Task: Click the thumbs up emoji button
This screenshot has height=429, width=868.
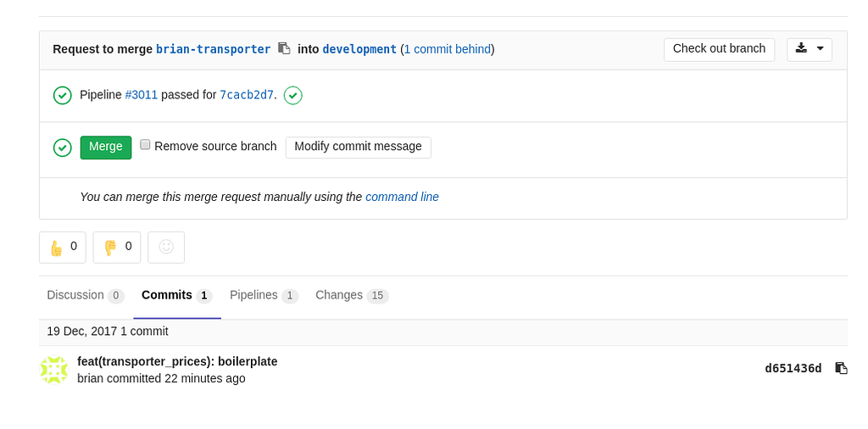Action: [x=63, y=247]
